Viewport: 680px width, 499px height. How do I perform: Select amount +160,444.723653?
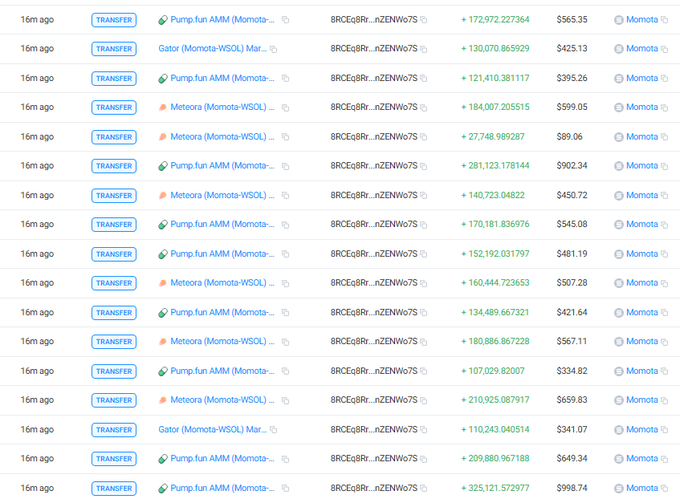tap(495, 283)
